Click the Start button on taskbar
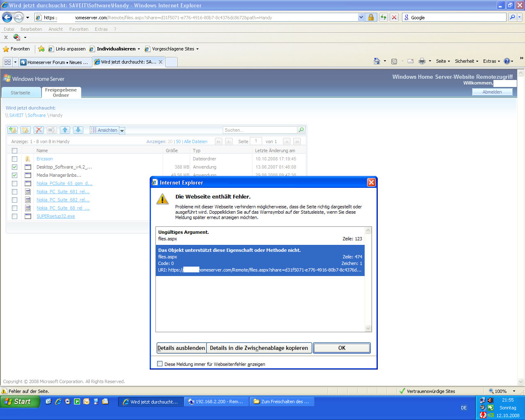Screen dimensions: 525x420 click(x=20, y=402)
